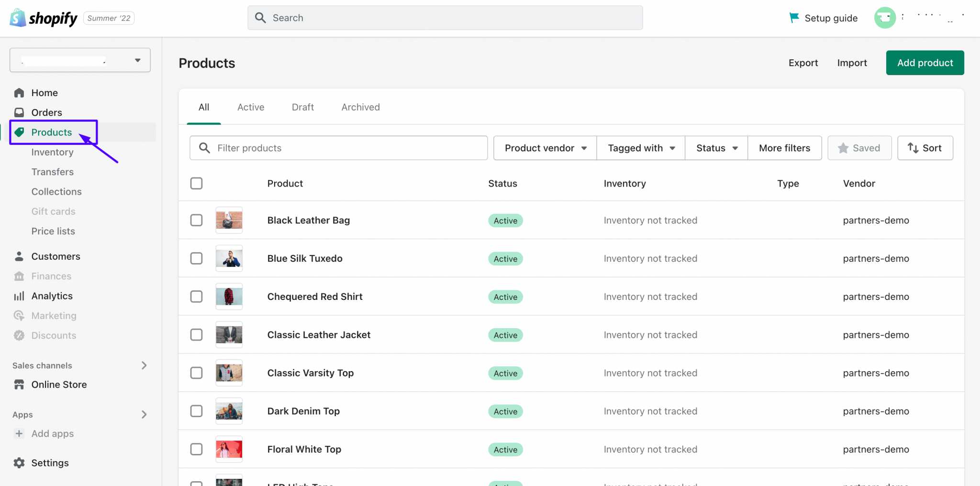
Task: Select the Orders icon in sidebar
Action: (19, 112)
